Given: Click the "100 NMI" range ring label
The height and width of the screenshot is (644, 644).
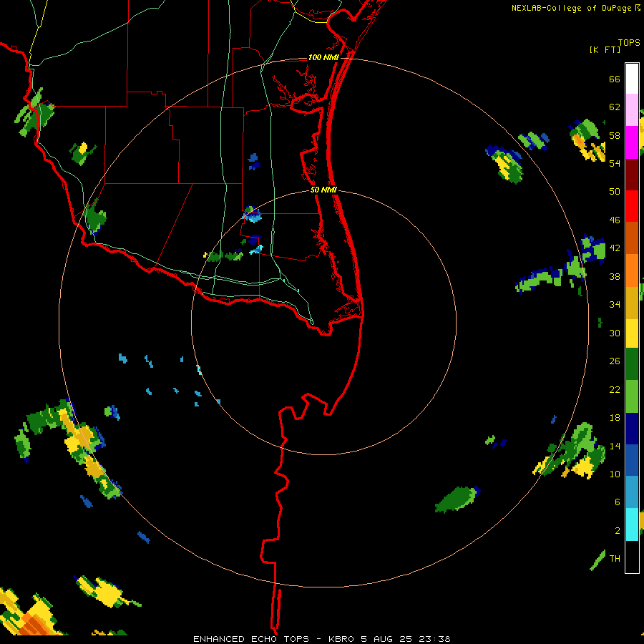Looking at the screenshot, I should coord(323,57).
